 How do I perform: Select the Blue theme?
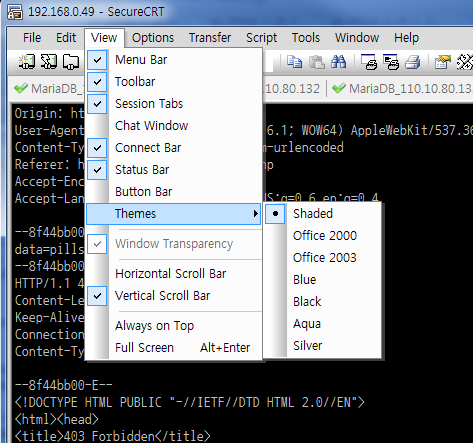pyautogui.click(x=323, y=280)
